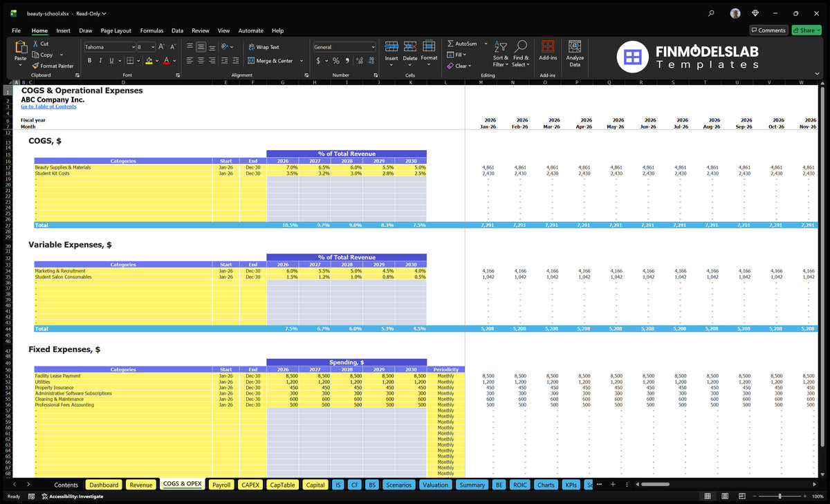
Task: Click Merge & Center
Action: [x=270, y=61]
